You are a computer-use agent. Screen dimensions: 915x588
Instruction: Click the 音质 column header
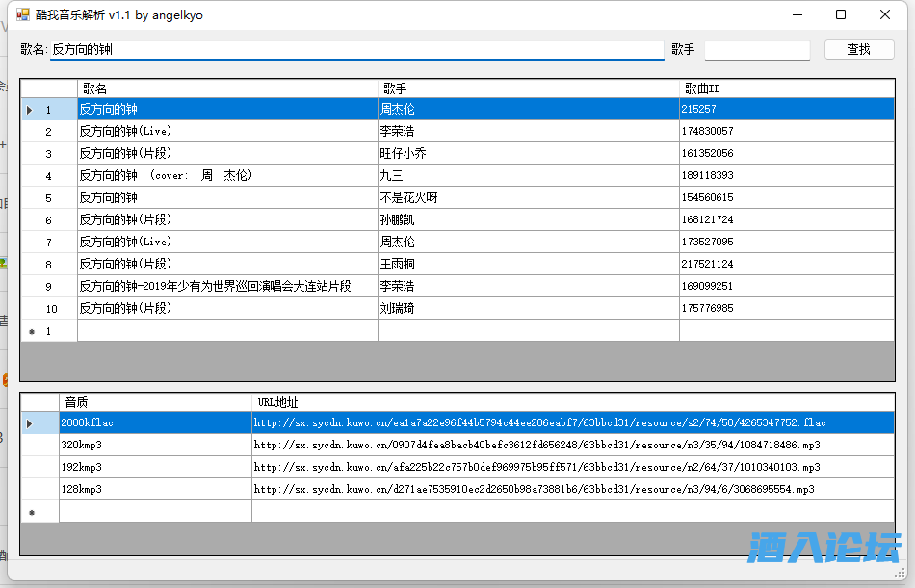[x=155, y=401]
